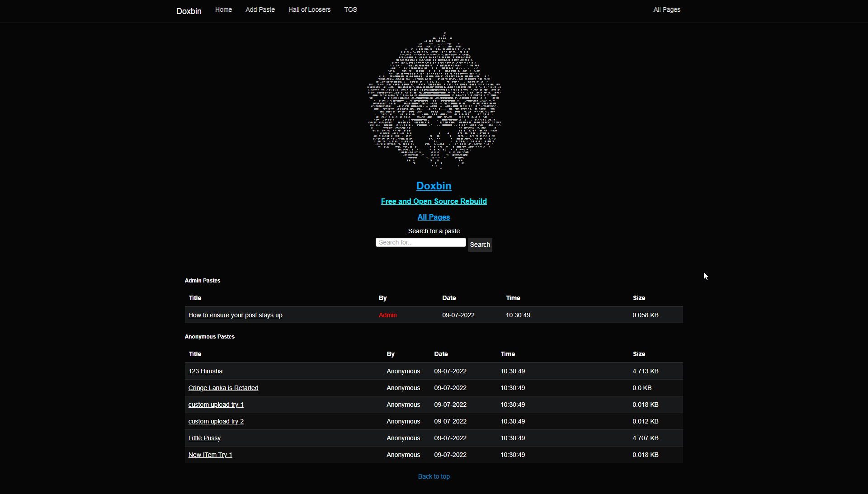Click the Doxbin brand text in the navbar
868x494 pixels.
[189, 11]
